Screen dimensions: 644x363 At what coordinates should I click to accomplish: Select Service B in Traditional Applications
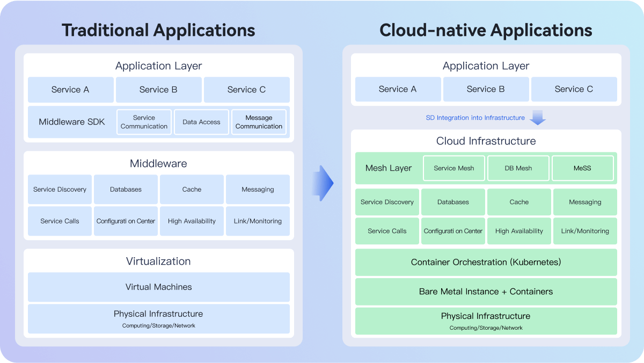tap(159, 90)
